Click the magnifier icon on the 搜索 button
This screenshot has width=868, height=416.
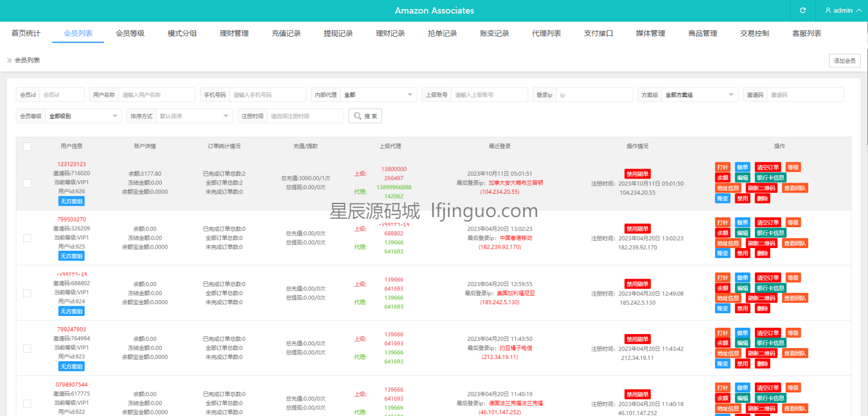click(x=358, y=116)
